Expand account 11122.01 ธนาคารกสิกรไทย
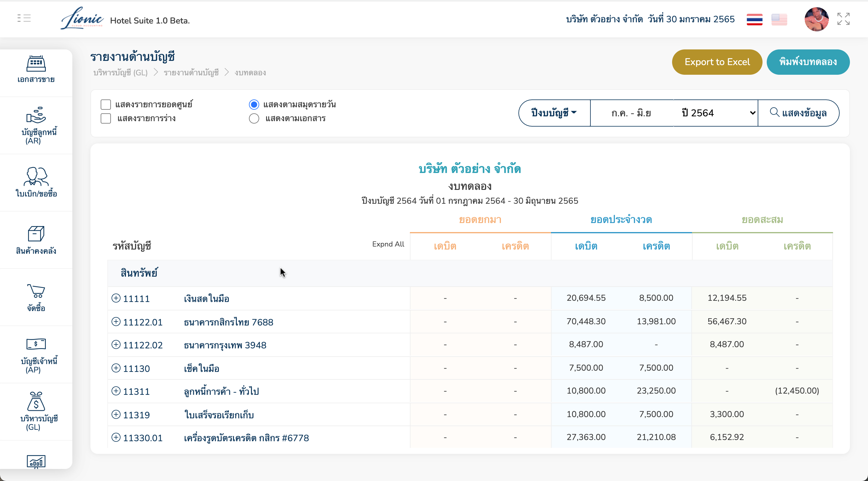The height and width of the screenshot is (481, 868). [116, 322]
